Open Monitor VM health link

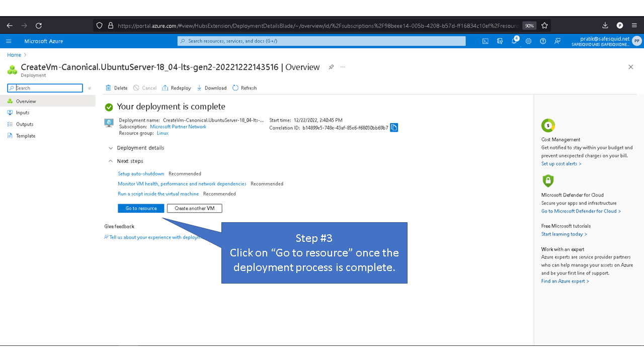coord(182,184)
